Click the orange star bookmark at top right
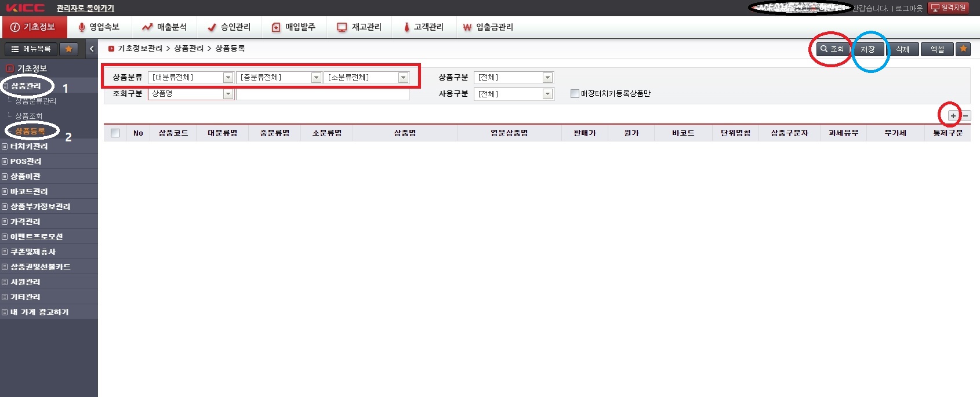The width and height of the screenshot is (980, 397). click(x=963, y=49)
